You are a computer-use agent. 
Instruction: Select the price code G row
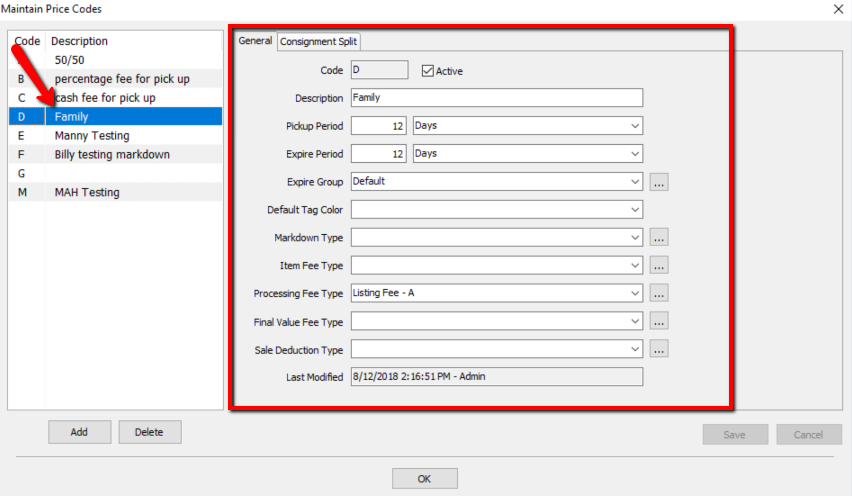115,173
